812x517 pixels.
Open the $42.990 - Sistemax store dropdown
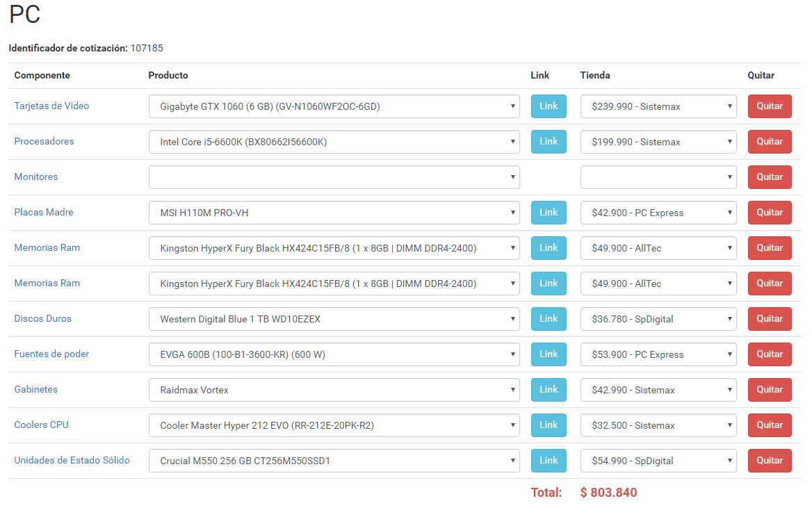(658, 390)
